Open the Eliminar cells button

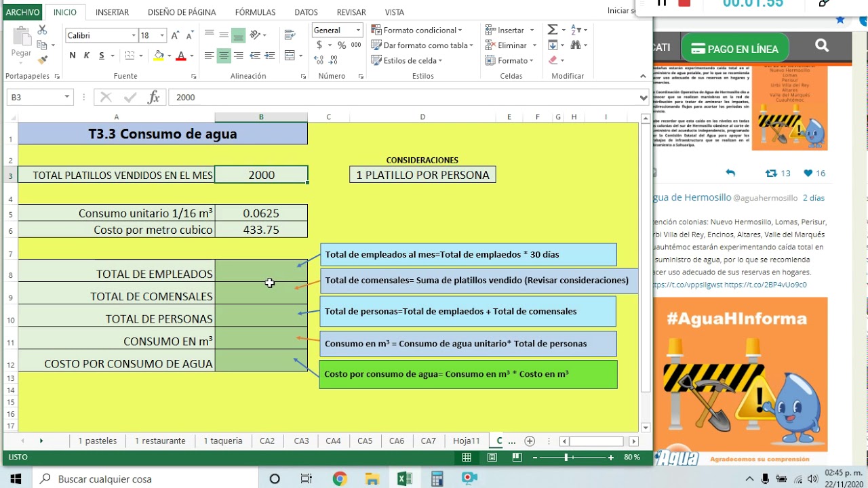[x=511, y=45]
